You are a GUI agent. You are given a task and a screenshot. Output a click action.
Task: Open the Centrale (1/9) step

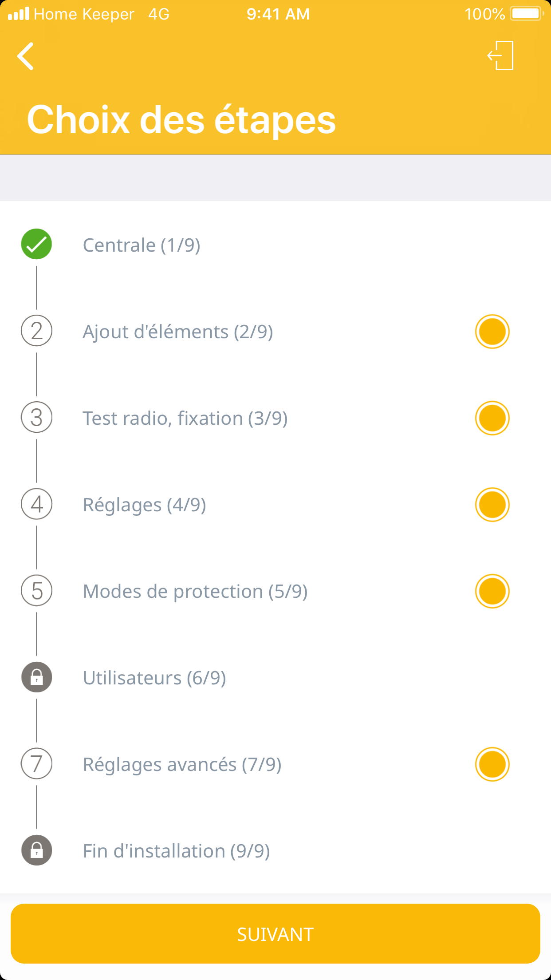(x=142, y=245)
